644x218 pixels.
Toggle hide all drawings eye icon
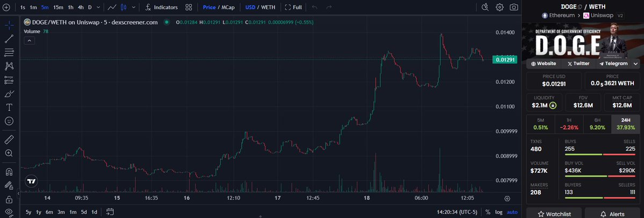[x=9, y=212]
